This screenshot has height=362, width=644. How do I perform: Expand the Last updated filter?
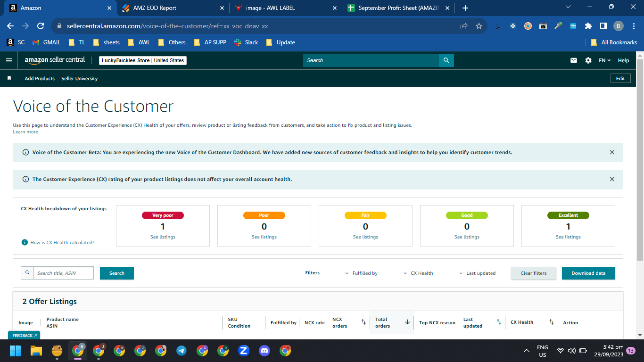[x=478, y=273]
